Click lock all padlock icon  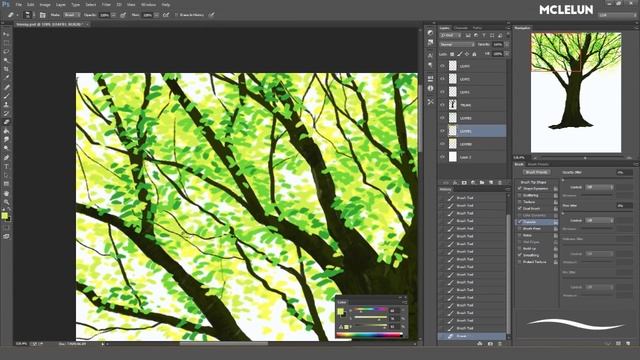(474, 54)
